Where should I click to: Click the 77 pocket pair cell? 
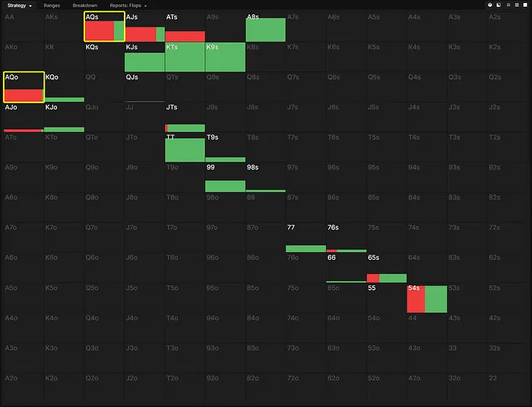coord(306,238)
